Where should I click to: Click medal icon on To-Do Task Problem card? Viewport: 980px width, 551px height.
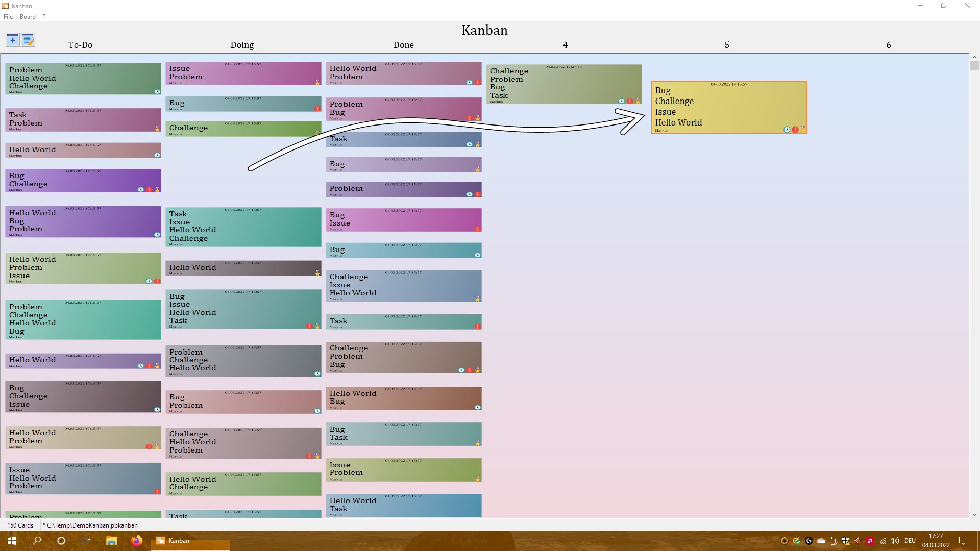coord(157,129)
